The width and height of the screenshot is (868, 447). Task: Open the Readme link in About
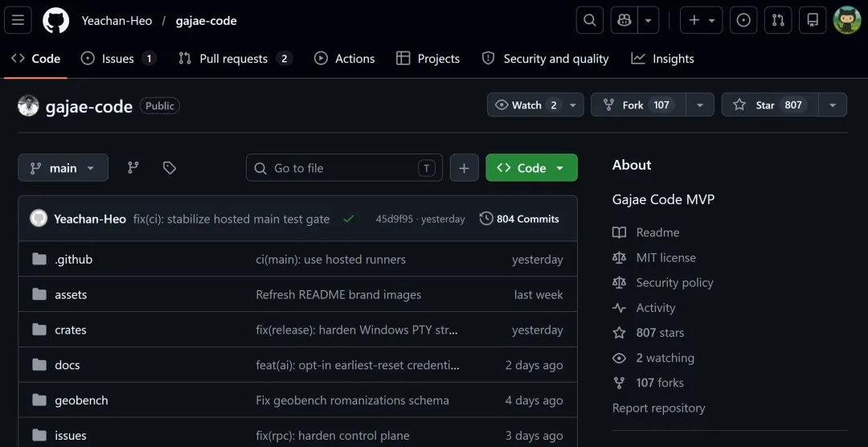pyautogui.click(x=645, y=232)
